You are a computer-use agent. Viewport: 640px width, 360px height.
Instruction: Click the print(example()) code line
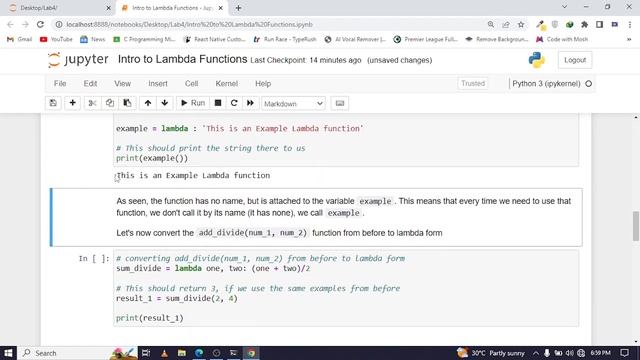[x=152, y=158]
